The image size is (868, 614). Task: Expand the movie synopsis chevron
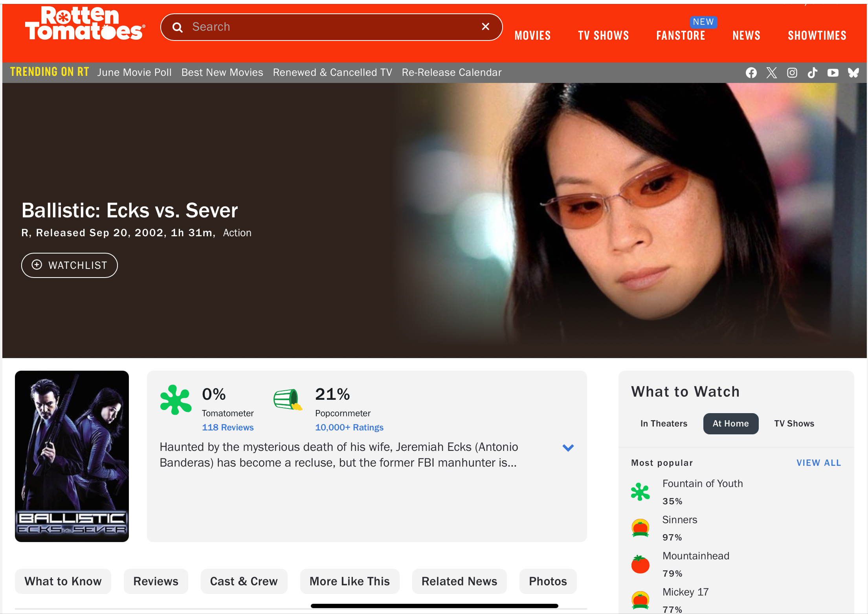568,447
